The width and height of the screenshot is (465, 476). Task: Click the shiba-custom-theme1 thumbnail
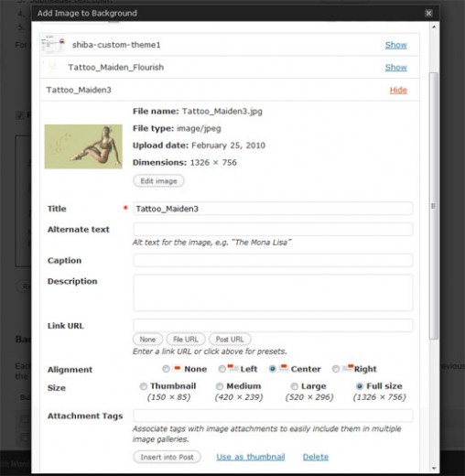point(53,45)
